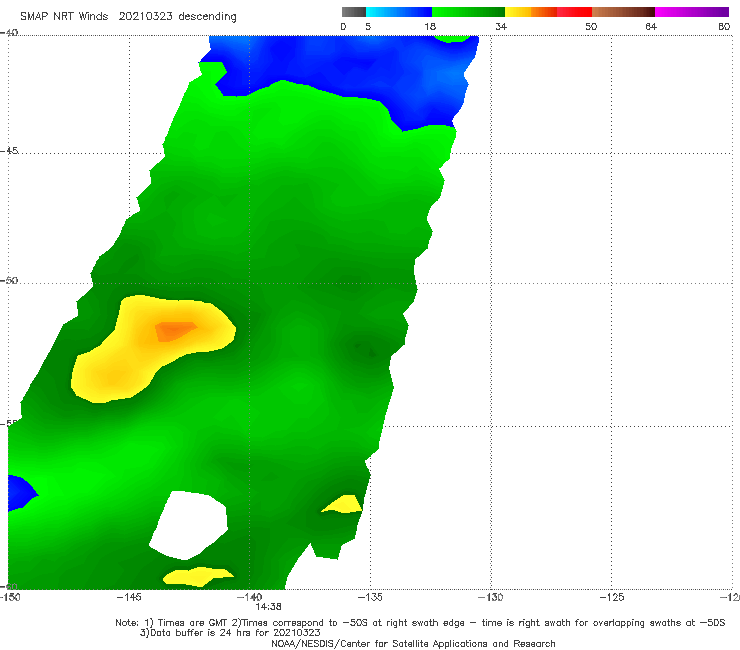The height and width of the screenshot is (650, 740).
Task: Click the title 'SMAP NRT Winds 20210323 descending'
Action: (x=128, y=16)
